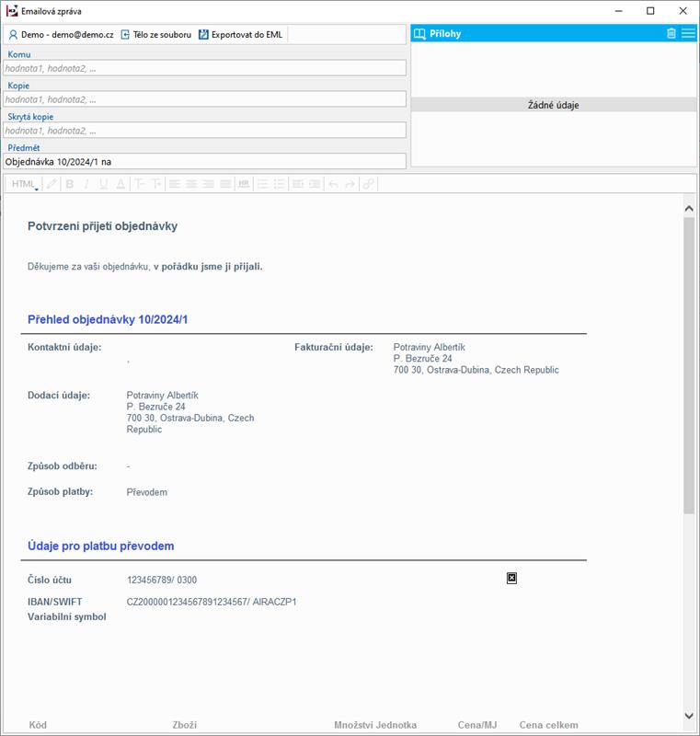Click the Přehled objednávky 10/2024/1 heading
Viewport: 700px width, 736px height.
tap(108, 319)
